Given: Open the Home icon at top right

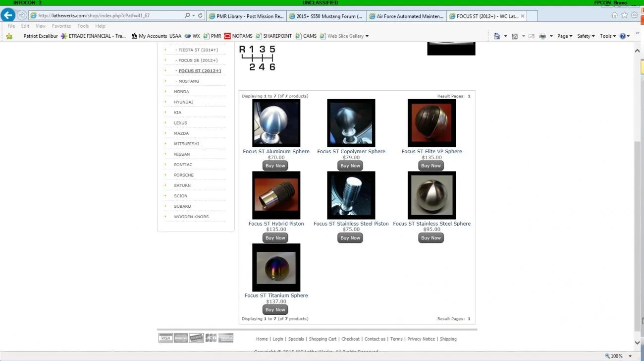Looking at the screenshot, I should tap(615, 15).
